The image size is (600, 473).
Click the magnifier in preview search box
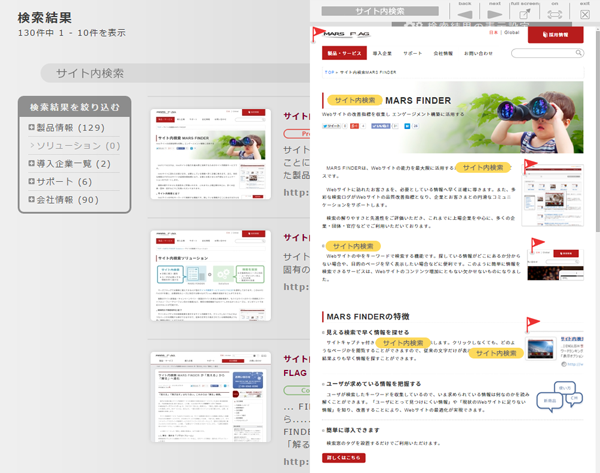coord(579,53)
